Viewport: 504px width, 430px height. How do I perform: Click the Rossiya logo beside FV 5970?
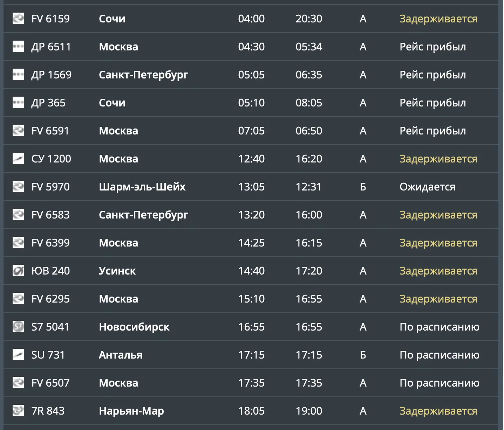pyautogui.click(x=18, y=186)
